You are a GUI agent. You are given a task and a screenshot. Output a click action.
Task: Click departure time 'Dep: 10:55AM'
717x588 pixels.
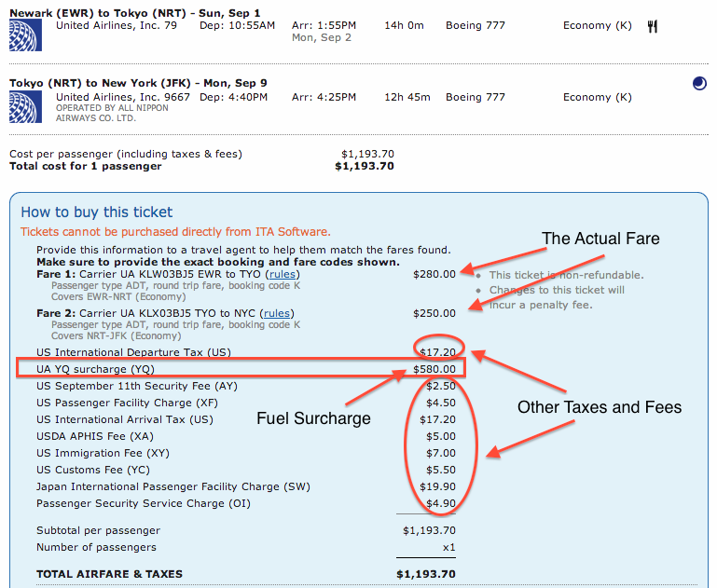point(238,25)
